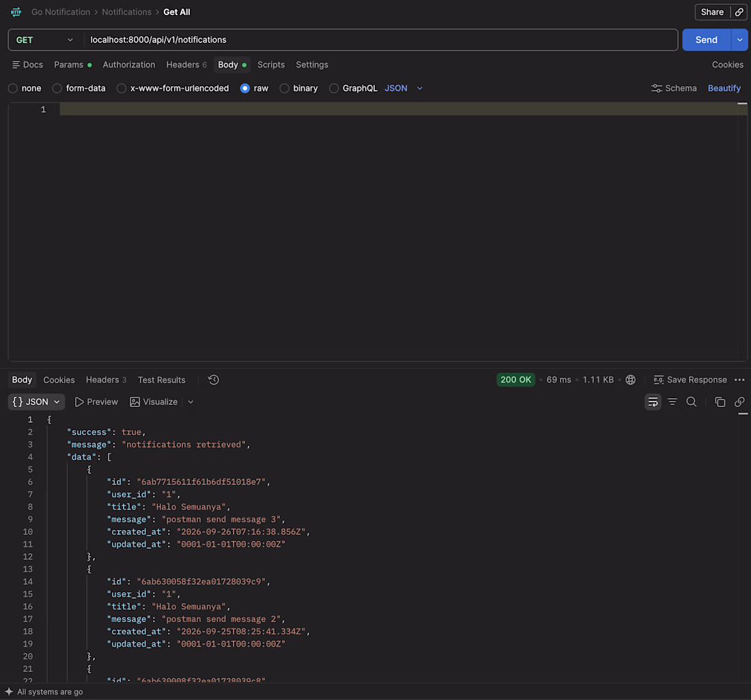This screenshot has height=700, width=751.
Task: Click the filter response icon
Action: (x=672, y=402)
